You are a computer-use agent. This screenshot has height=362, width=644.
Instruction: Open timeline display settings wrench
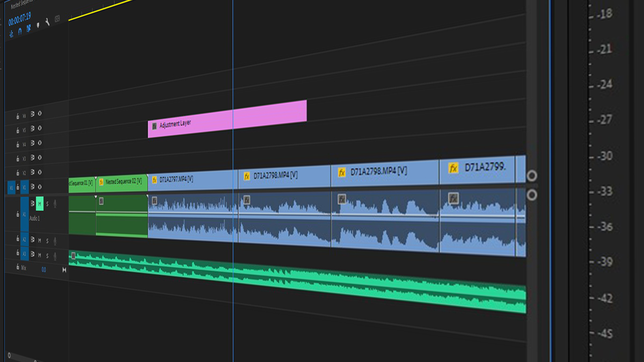[47, 22]
